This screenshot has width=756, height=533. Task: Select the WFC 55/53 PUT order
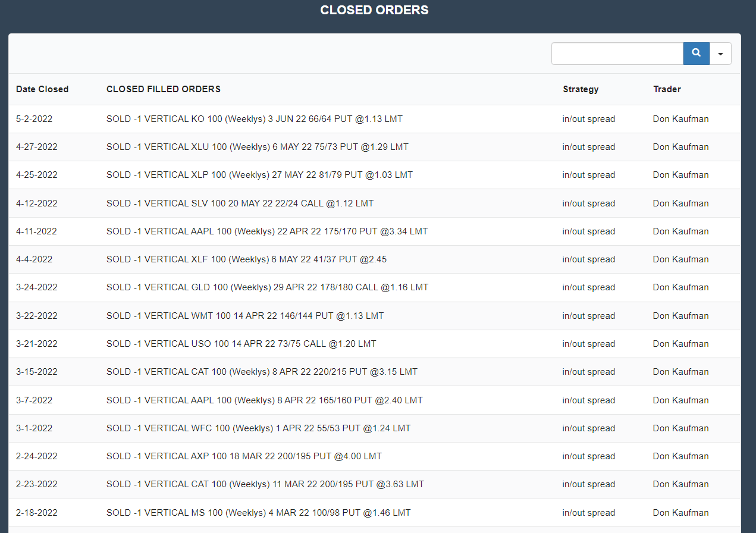pyautogui.click(x=259, y=428)
